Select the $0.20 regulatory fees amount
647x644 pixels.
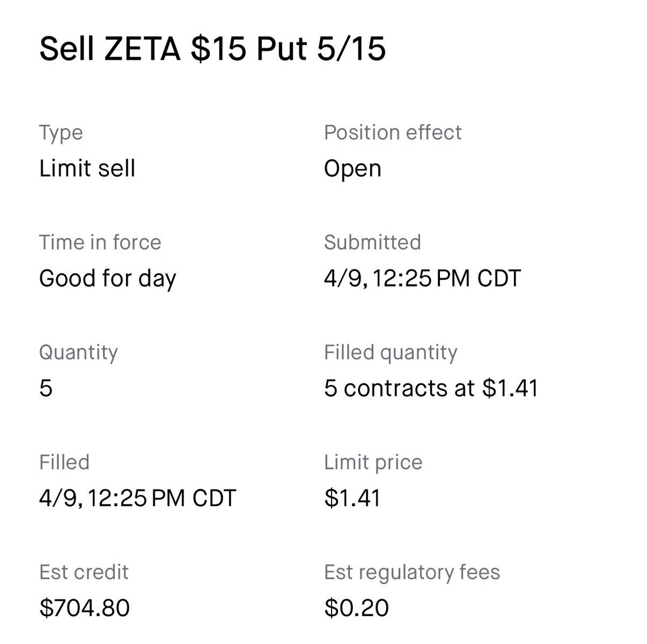pos(356,608)
